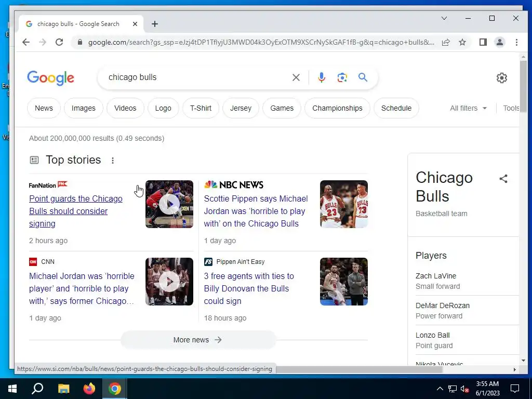Select the T-Shirt filter chip
The height and width of the screenshot is (399, 532).
coord(201,108)
